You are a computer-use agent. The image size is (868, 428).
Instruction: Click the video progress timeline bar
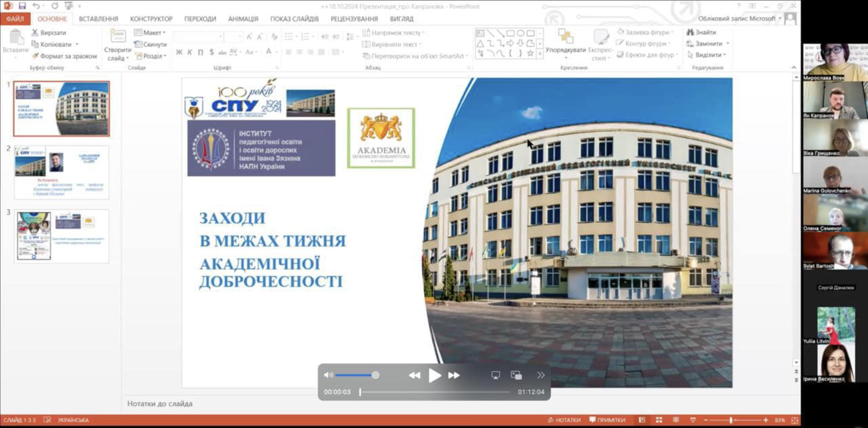(435, 392)
